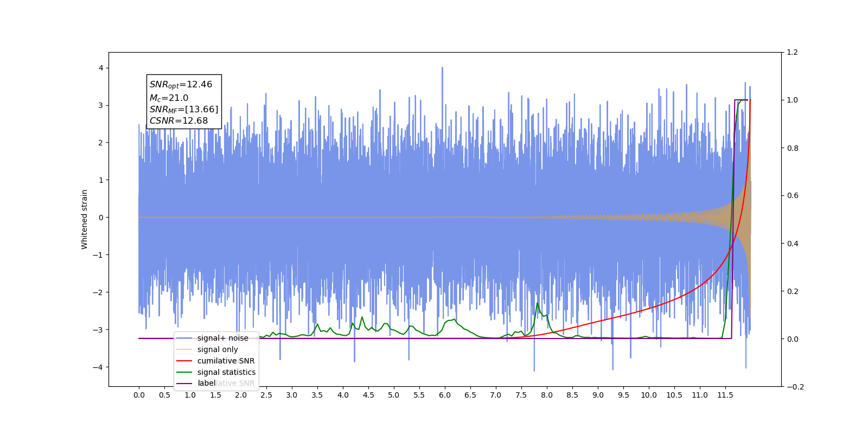Click left y-axis tick label 3
The image size is (868, 434).
[x=101, y=105]
